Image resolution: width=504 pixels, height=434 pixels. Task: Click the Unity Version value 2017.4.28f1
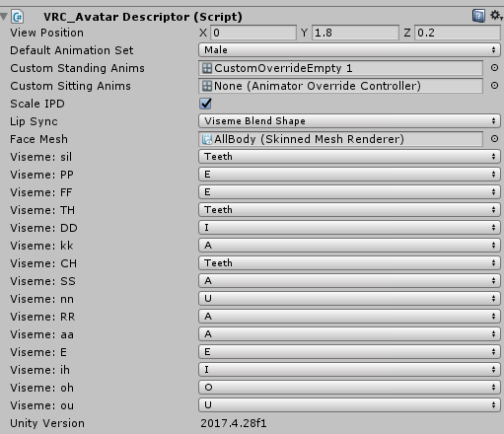234,423
